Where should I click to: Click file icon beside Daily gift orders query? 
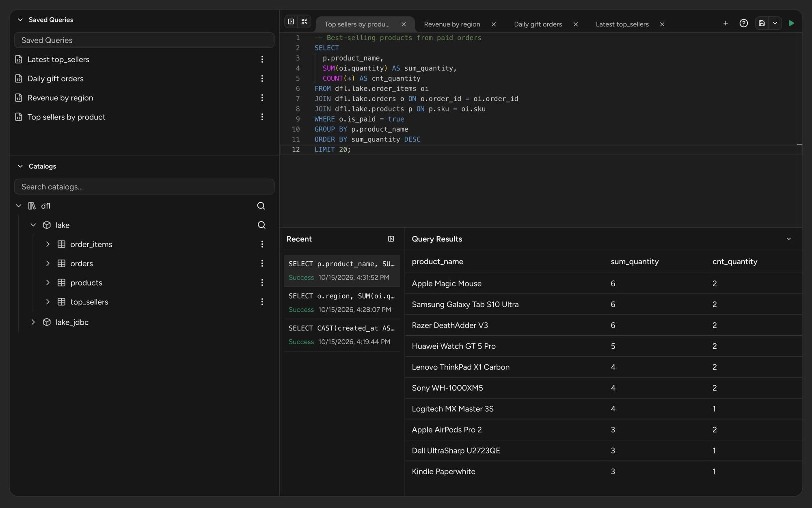[19, 78]
